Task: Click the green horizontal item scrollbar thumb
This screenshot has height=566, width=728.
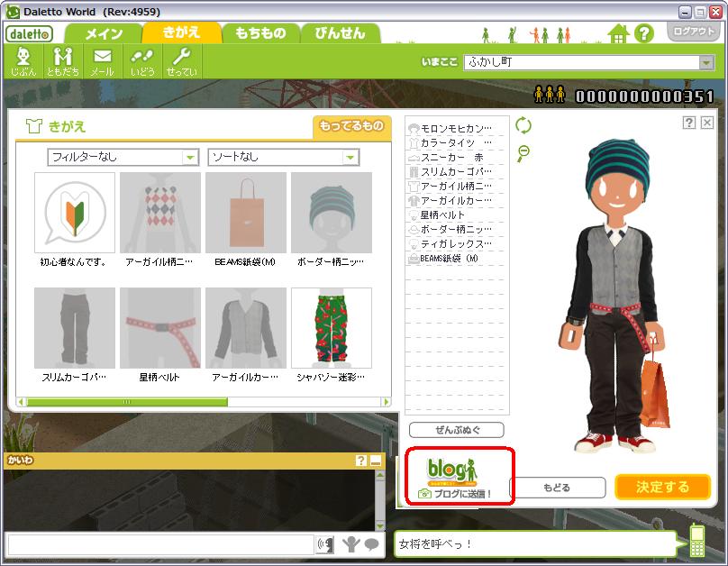Action: pos(127,402)
